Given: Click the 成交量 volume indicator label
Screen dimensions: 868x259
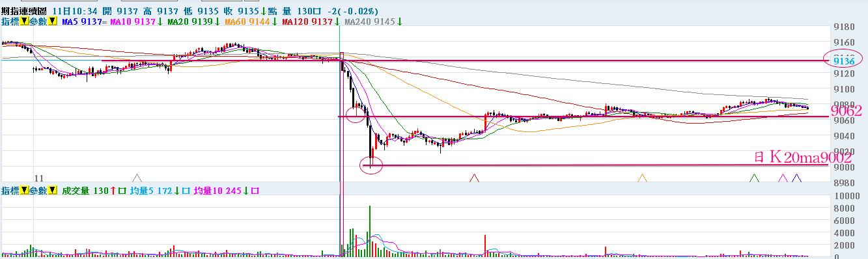Looking at the screenshot, I should [76, 191].
